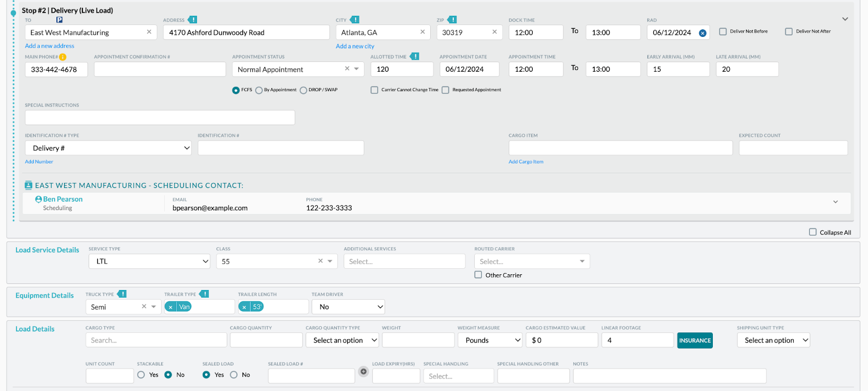Open the Service Type LTL dropdown
This screenshot has height=391, width=868.
(149, 262)
